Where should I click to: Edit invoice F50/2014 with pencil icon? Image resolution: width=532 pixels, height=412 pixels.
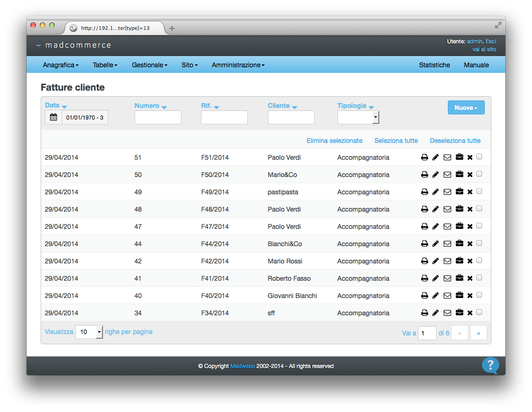click(436, 175)
